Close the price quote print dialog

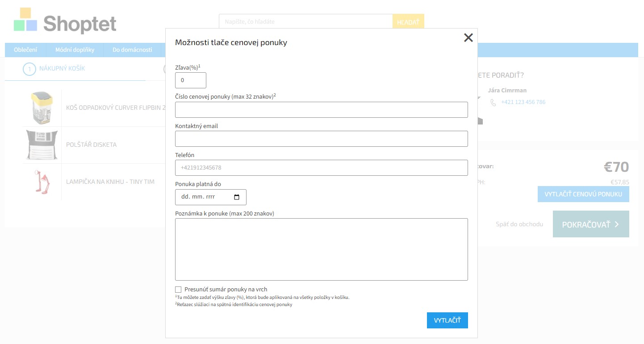coord(468,38)
